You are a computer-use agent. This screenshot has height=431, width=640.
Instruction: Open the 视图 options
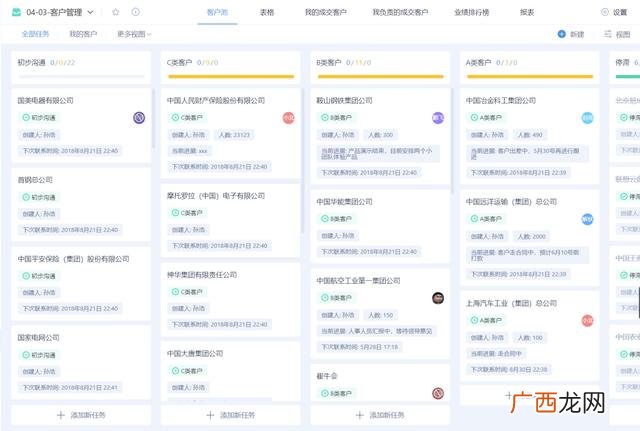click(x=617, y=34)
